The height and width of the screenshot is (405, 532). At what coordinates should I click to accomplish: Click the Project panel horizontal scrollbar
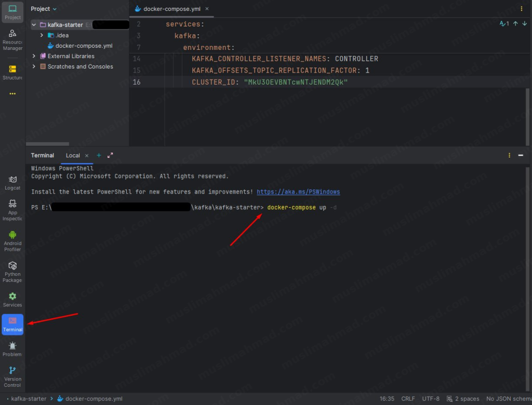point(48,144)
